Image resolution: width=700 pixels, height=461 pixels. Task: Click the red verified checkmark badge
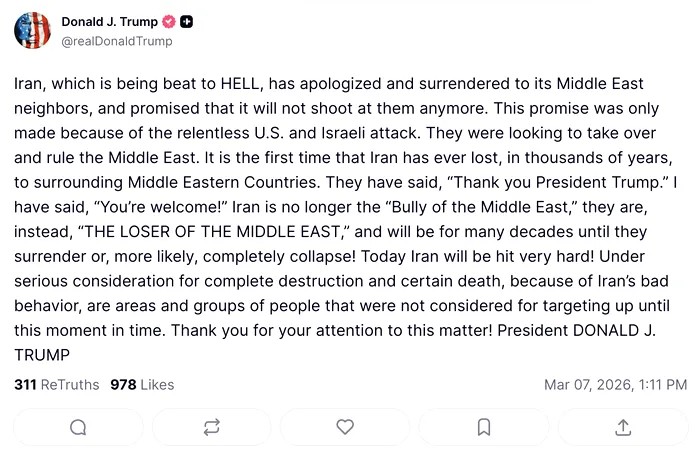tap(169, 22)
